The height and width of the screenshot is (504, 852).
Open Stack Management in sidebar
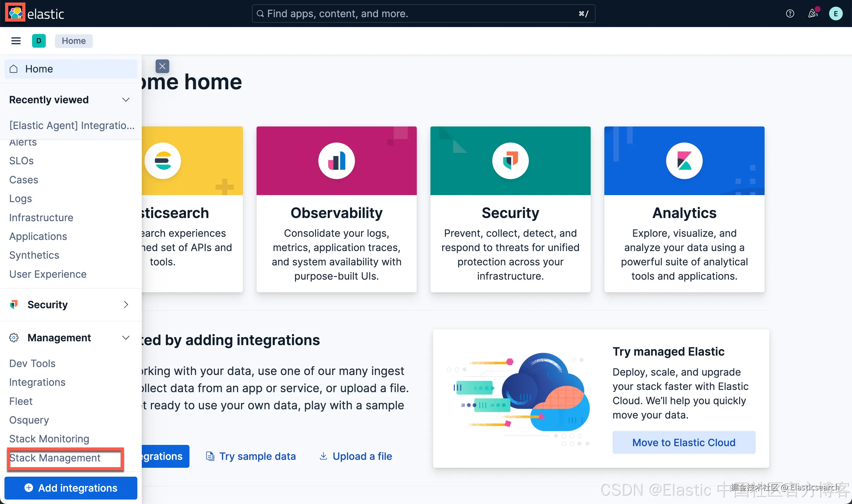point(55,458)
